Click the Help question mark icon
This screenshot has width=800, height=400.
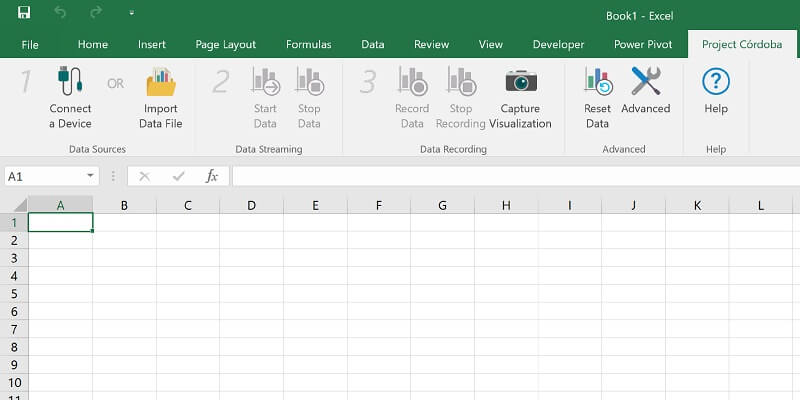[716, 82]
